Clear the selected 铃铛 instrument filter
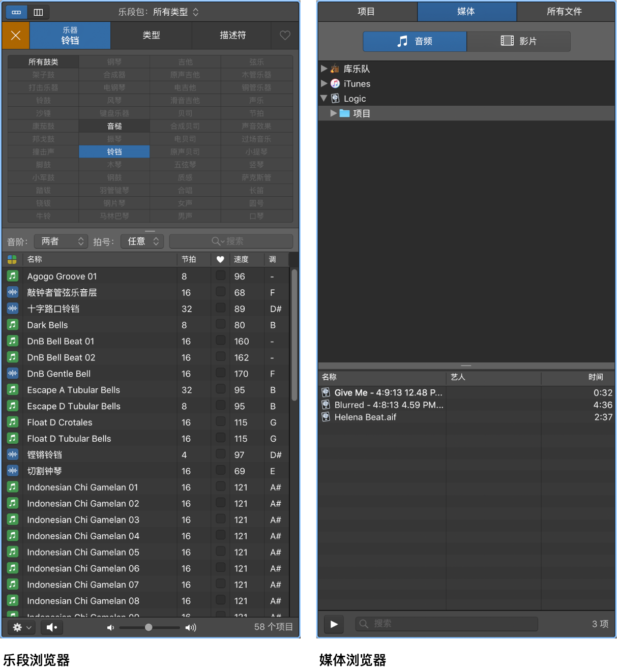Image resolution: width=617 pixels, height=672 pixels. [16, 36]
